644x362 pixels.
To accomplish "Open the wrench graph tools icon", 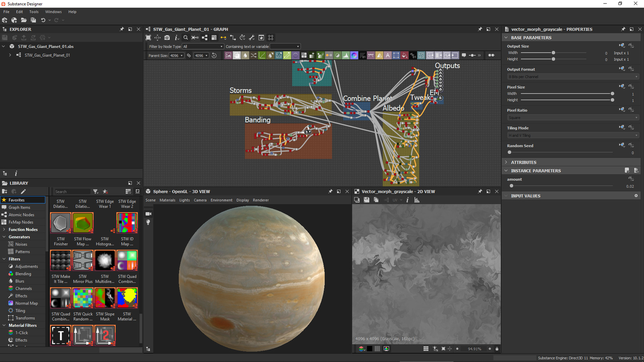I will point(252,37).
